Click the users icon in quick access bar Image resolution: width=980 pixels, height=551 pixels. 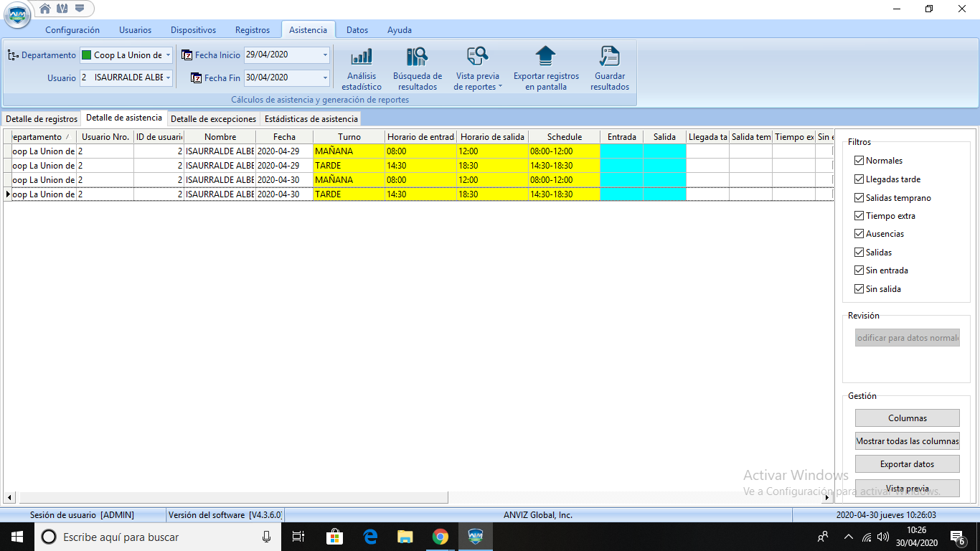click(62, 9)
